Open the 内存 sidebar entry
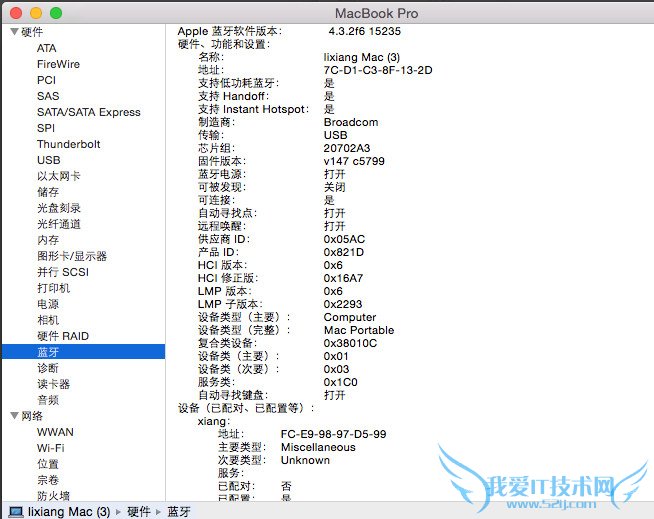 (48, 240)
